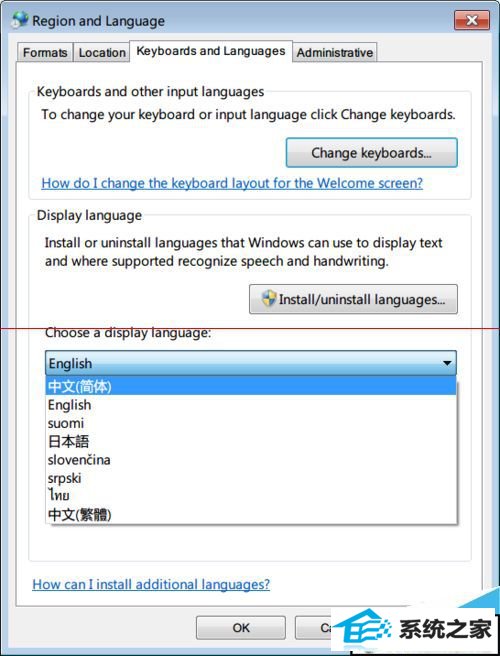500x656 pixels.
Task: Click the Region and Language globe icon
Action: 20,20
